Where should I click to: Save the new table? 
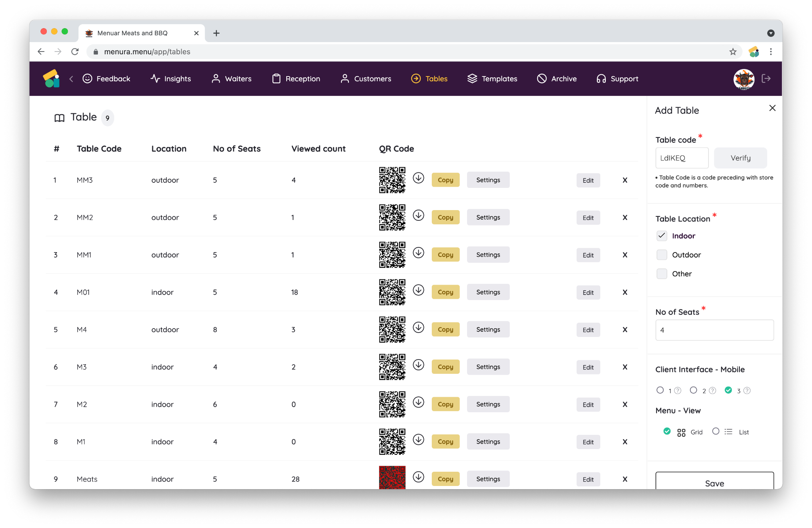point(714,480)
